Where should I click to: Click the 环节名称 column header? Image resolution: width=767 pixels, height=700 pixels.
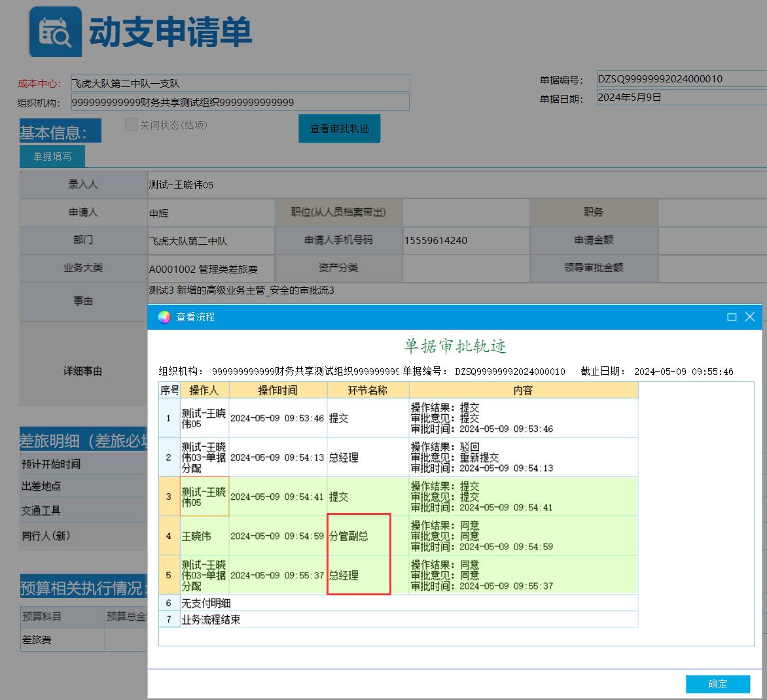pyautogui.click(x=367, y=391)
